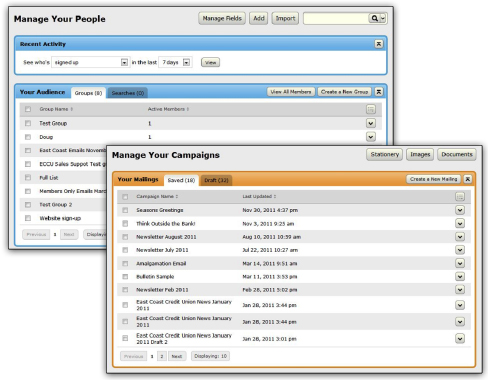Go to page 2 of the mailings list

162,356
